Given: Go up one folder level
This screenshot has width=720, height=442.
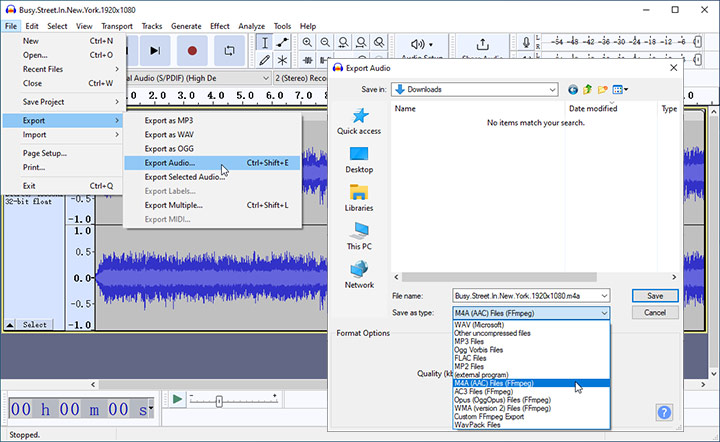Looking at the screenshot, I should [588, 89].
